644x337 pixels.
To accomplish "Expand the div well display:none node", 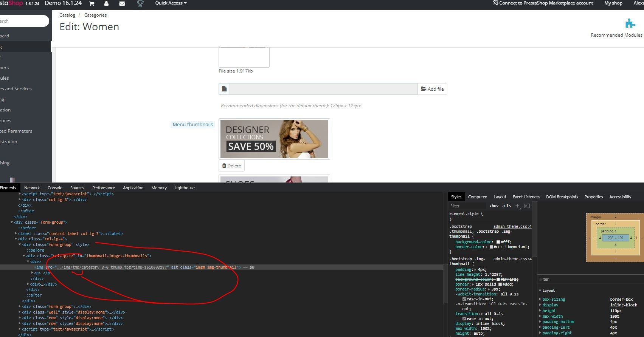I will coord(20,312).
